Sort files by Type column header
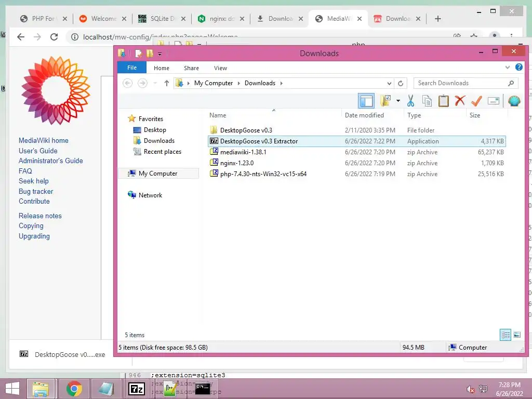532x399 pixels. click(x=414, y=115)
